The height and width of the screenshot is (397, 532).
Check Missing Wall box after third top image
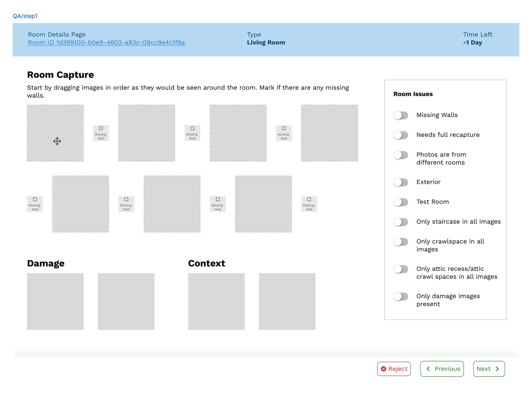click(284, 128)
